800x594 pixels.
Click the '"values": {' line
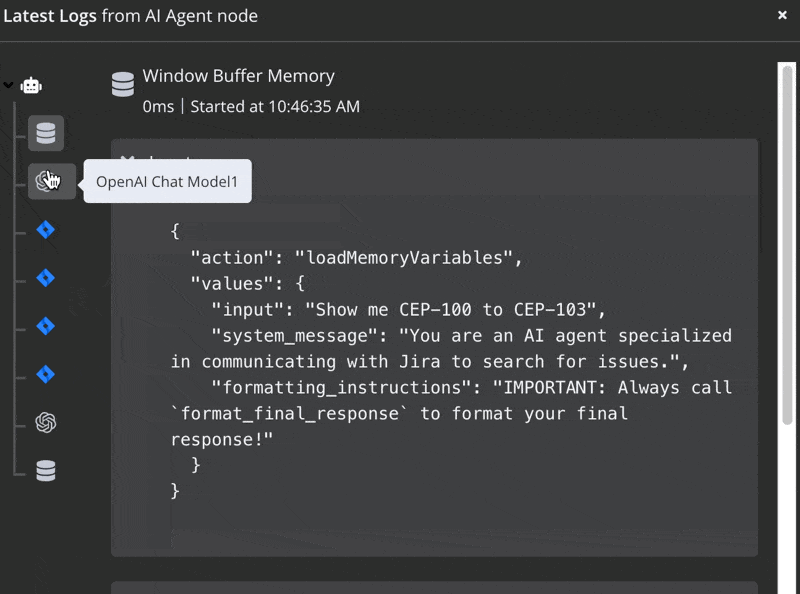(x=247, y=284)
